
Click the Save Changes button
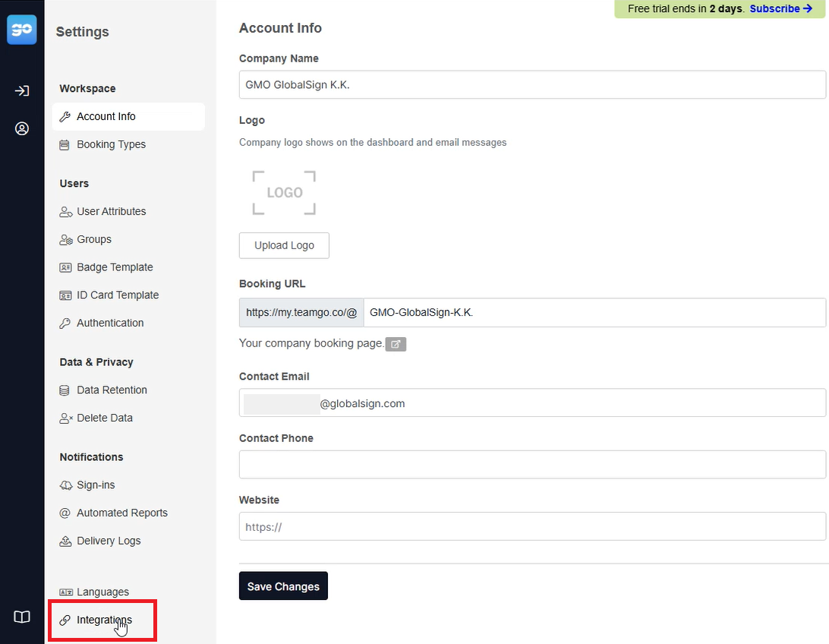[283, 586]
